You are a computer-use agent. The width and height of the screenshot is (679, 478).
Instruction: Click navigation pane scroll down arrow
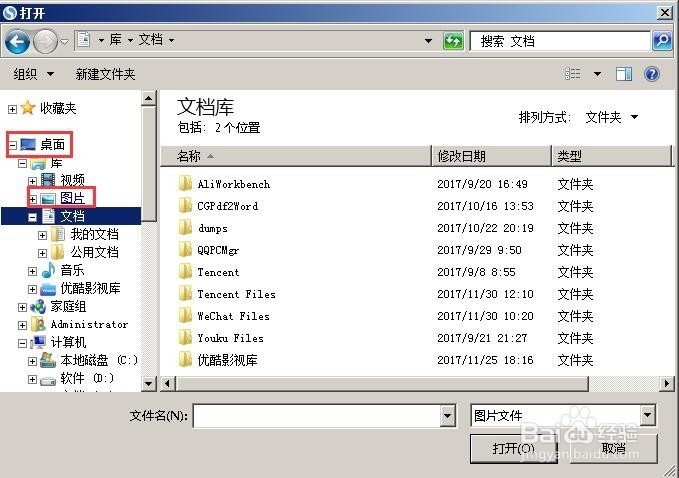pos(149,384)
